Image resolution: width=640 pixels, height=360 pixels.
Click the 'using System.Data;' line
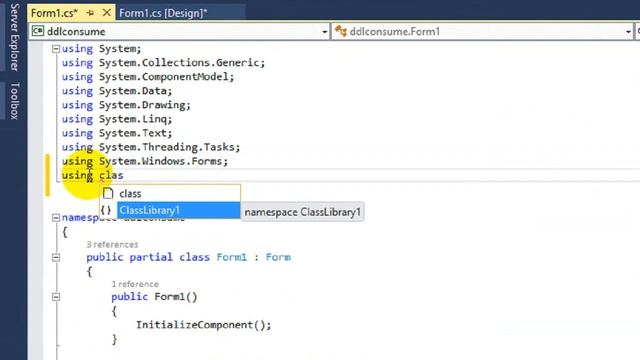tap(117, 91)
